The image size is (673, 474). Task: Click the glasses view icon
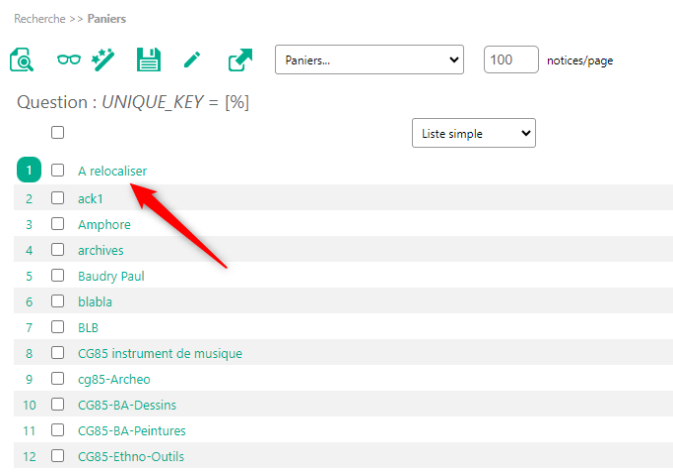pyautogui.click(x=69, y=60)
